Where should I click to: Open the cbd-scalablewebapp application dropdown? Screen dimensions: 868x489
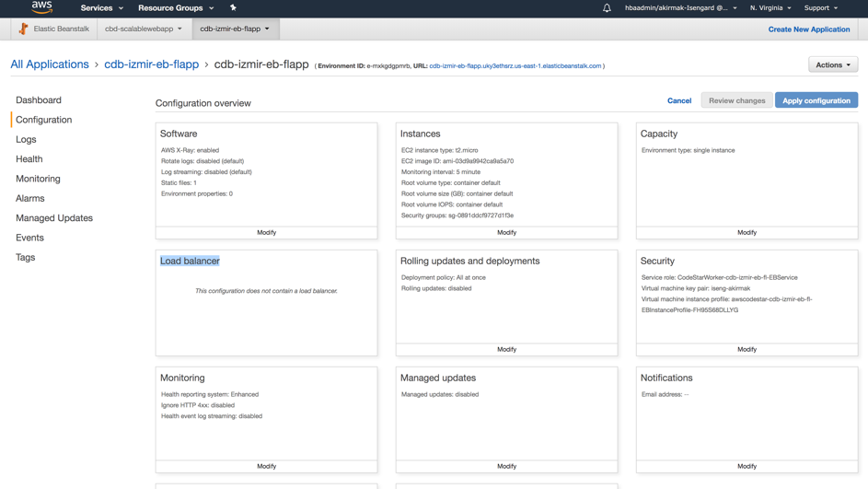tap(144, 29)
